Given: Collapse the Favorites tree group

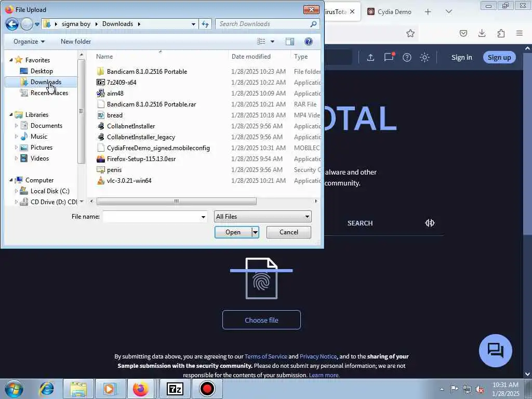Looking at the screenshot, I should pyautogui.click(x=11, y=60).
